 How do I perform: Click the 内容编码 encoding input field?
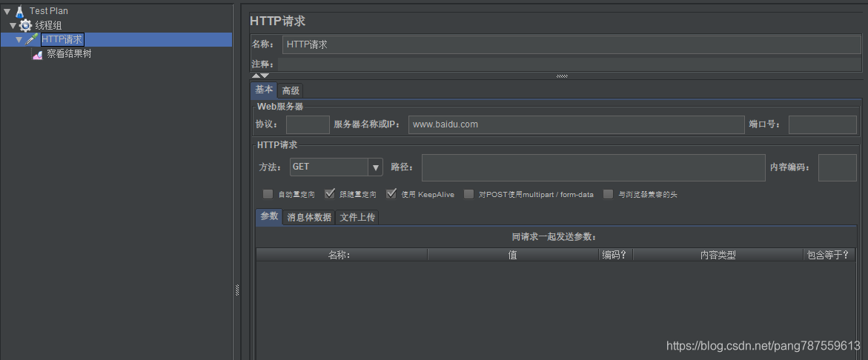(837, 167)
